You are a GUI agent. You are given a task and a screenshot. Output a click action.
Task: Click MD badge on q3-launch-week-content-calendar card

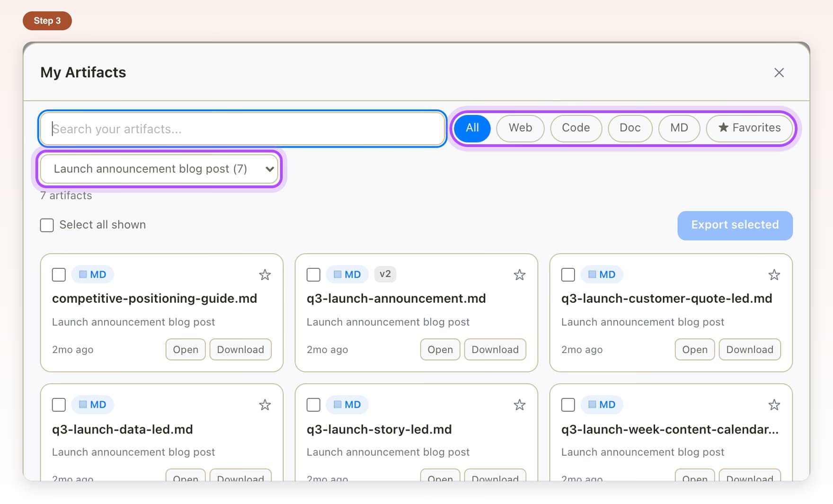tap(602, 405)
